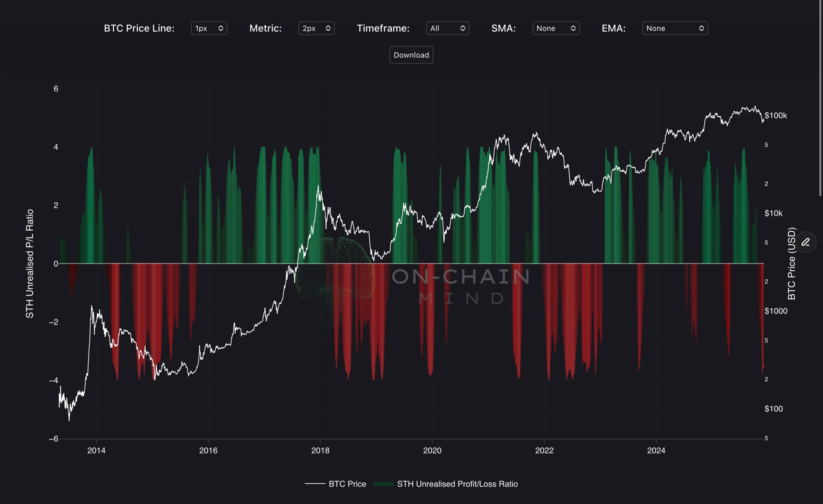Click the zero baseline y-axis label
Image resolution: width=823 pixels, height=504 pixels.
(x=56, y=264)
